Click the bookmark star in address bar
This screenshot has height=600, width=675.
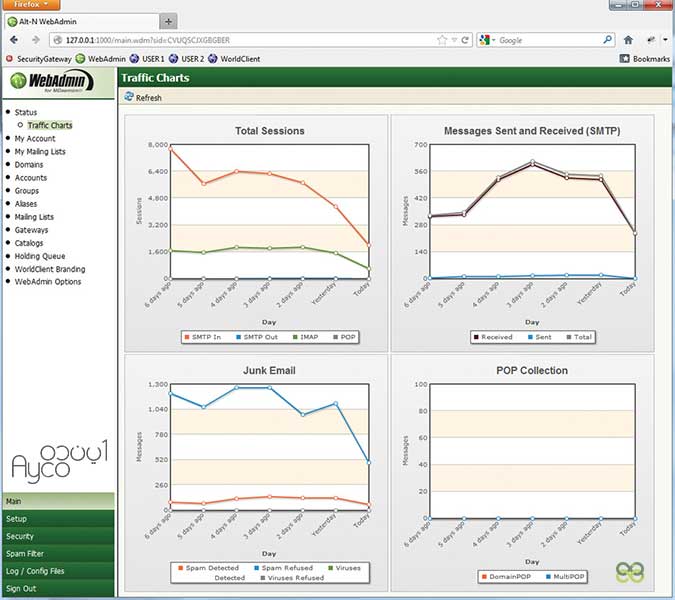coord(441,40)
